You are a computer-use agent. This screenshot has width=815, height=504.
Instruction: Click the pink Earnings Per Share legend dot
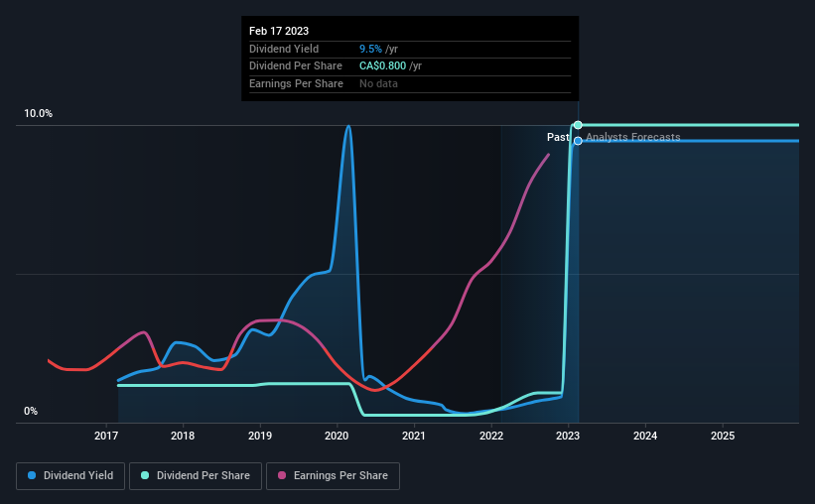click(282, 475)
